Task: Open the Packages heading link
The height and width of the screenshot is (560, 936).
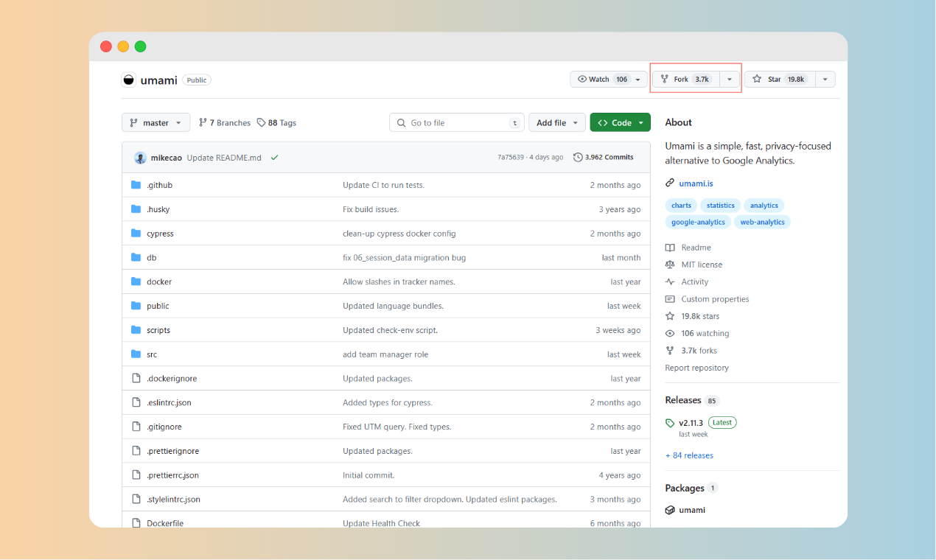Action: (x=685, y=488)
